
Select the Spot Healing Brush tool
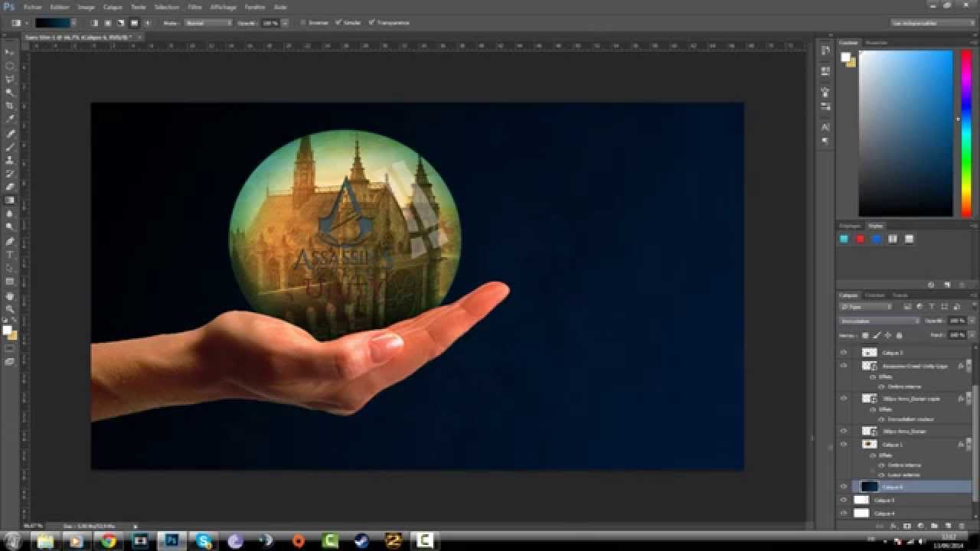[10, 134]
